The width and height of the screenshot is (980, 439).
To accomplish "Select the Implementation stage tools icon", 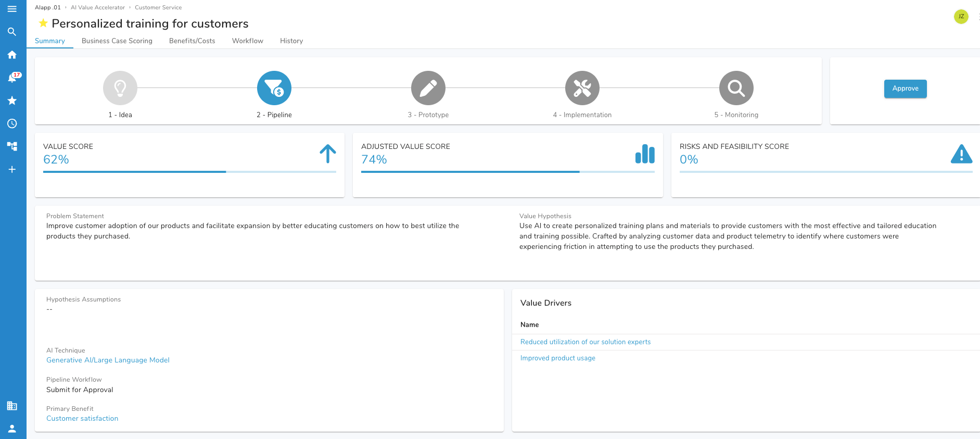I will point(582,88).
